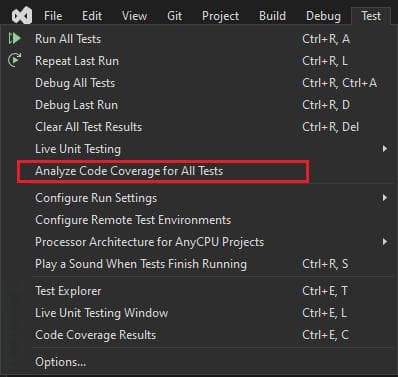The height and width of the screenshot is (377, 398).
Task: Click the Ctrl+E, L shortcut text
Action: point(324,313)
